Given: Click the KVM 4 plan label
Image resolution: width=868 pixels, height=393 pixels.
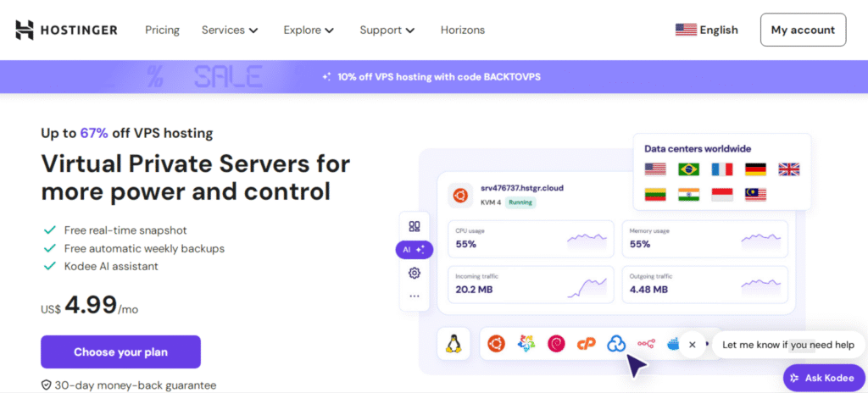Looking at the screenshot, I should click(x=491, y=202).
